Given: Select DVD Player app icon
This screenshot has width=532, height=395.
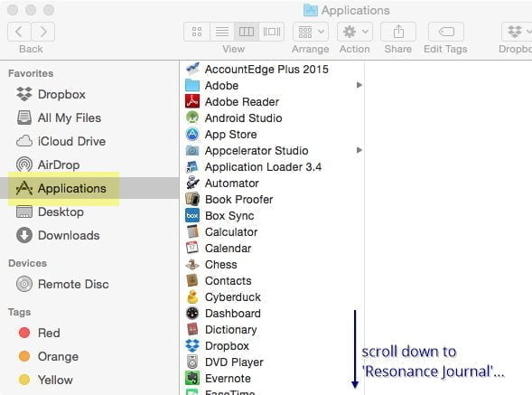Looking at the screenshot, I should pos(192,362).
